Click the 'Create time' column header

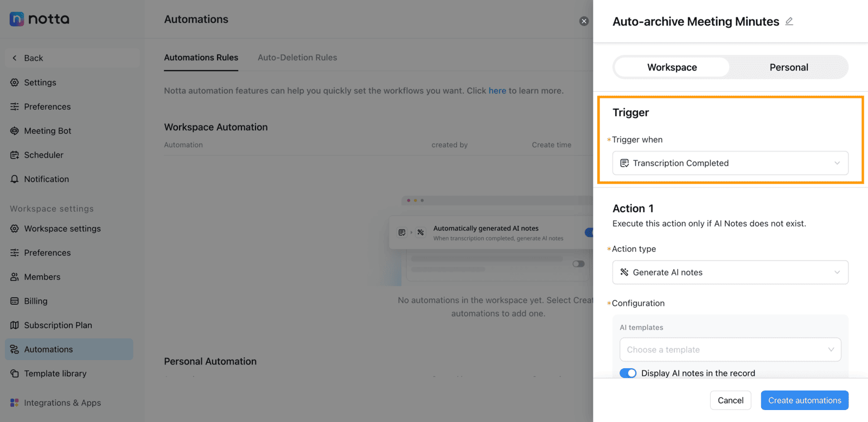click(552, 145)
